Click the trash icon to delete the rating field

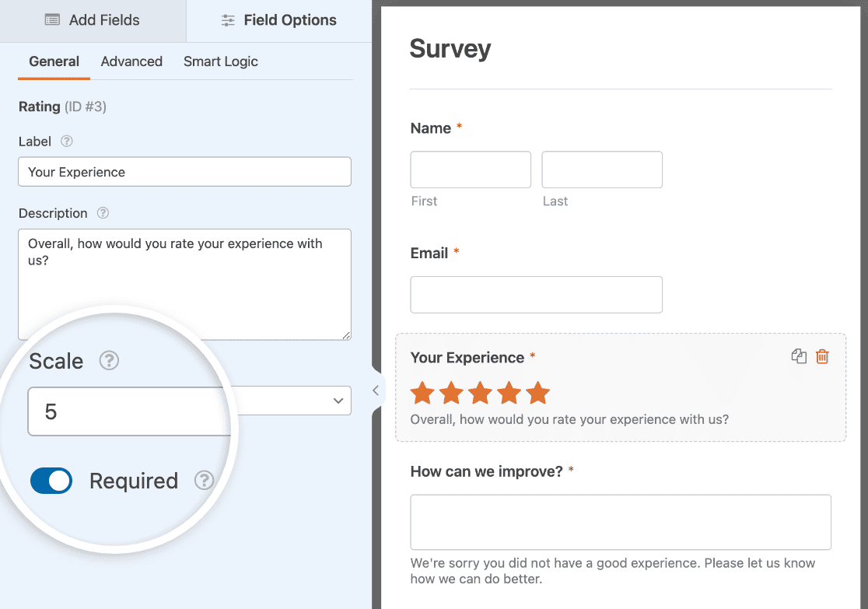pyautogui.click(x=822, y=356)
